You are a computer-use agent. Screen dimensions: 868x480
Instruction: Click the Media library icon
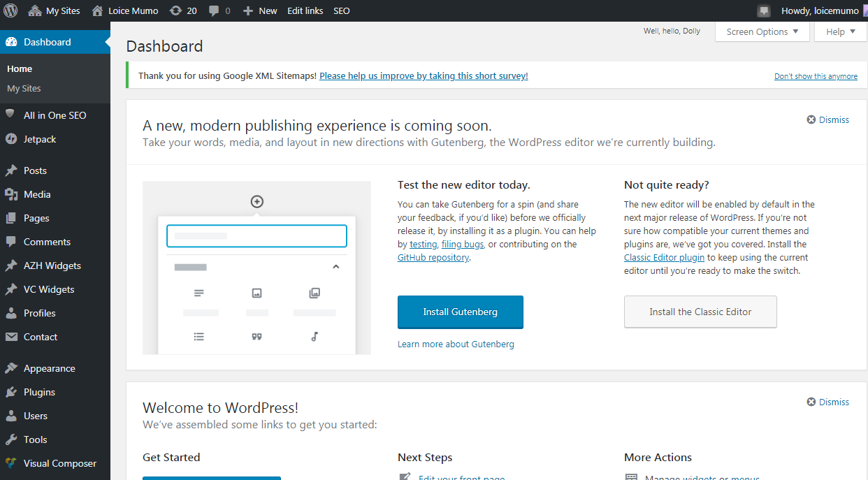tap(13, 194)
